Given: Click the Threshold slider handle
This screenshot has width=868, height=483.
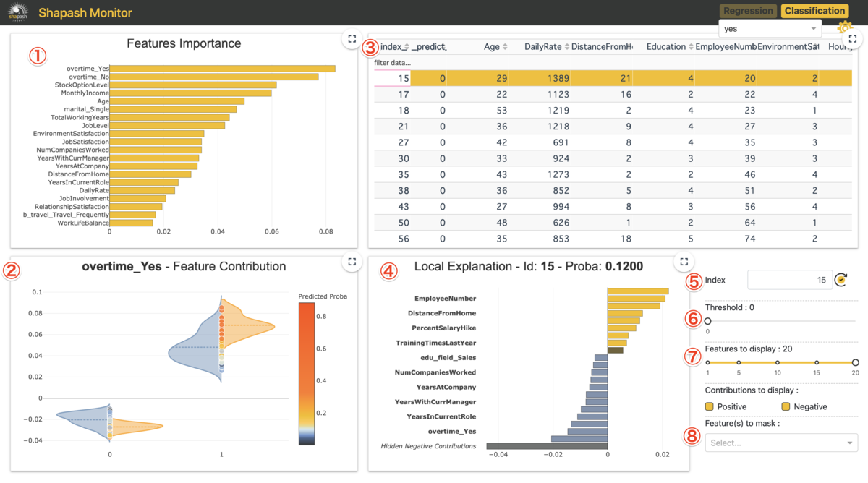Looking at the screenshot, I should point(707,321).
